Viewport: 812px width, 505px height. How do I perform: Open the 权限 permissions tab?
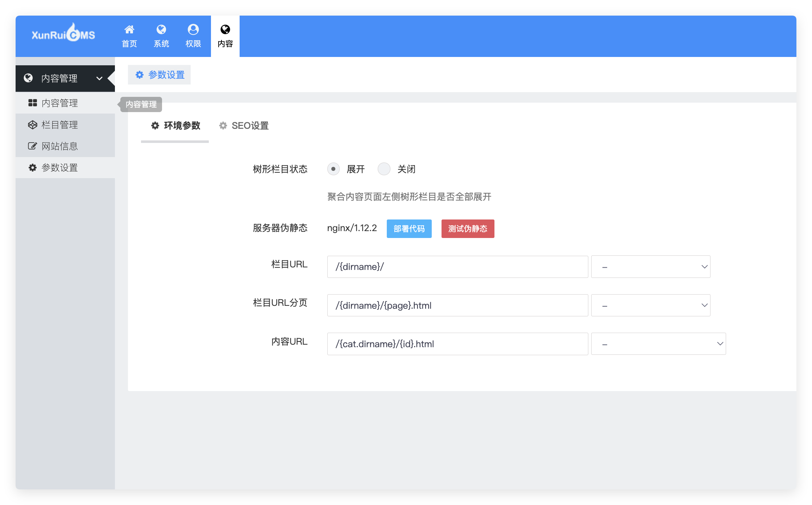tap(193, 36)
